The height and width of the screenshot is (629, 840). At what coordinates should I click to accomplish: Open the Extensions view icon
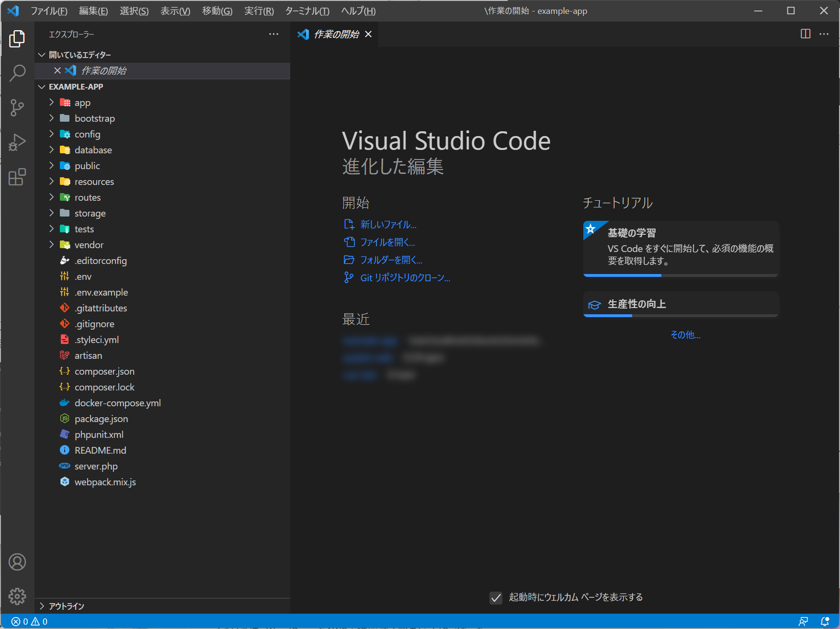click(17, 177)
